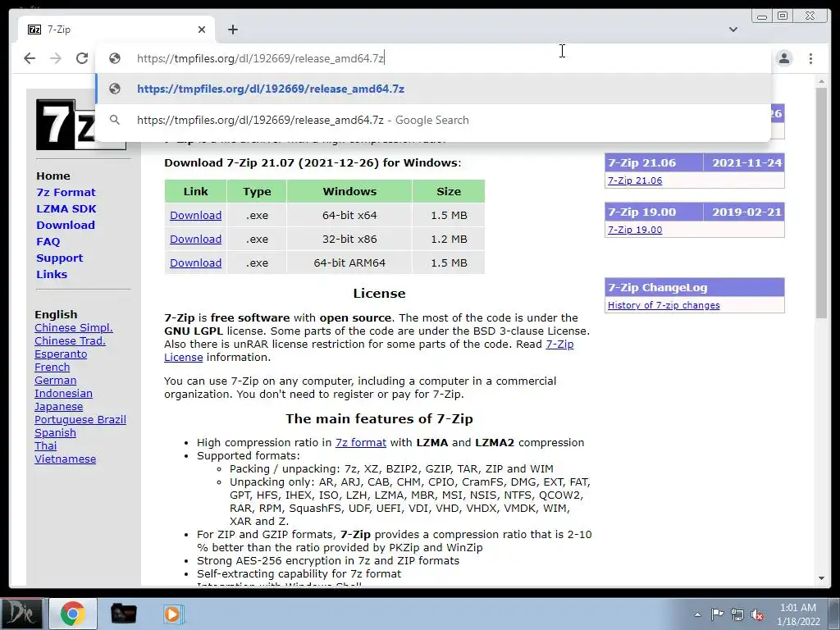
Task: Open the dark folder taskbar icon
Action: (123, 614)
